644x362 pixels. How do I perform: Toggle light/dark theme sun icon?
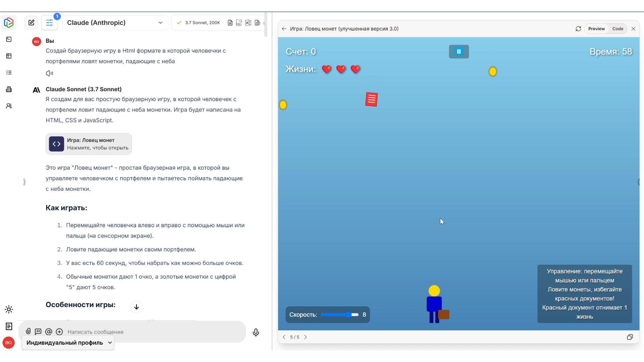tap(9, 309)
